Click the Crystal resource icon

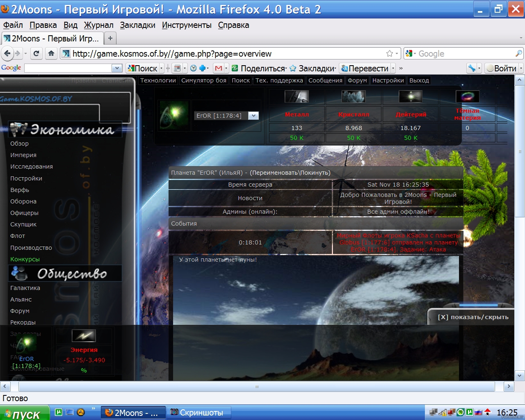point(354,97)
